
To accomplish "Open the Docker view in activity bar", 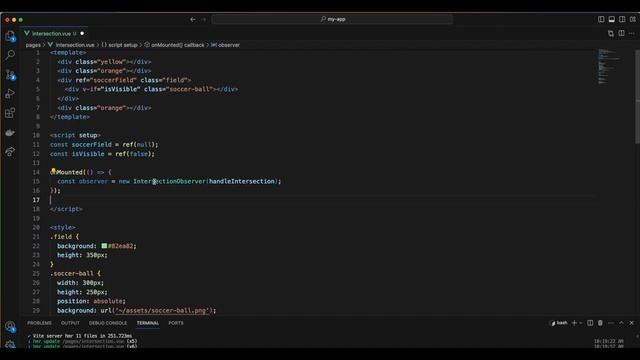I will point(10,133).
